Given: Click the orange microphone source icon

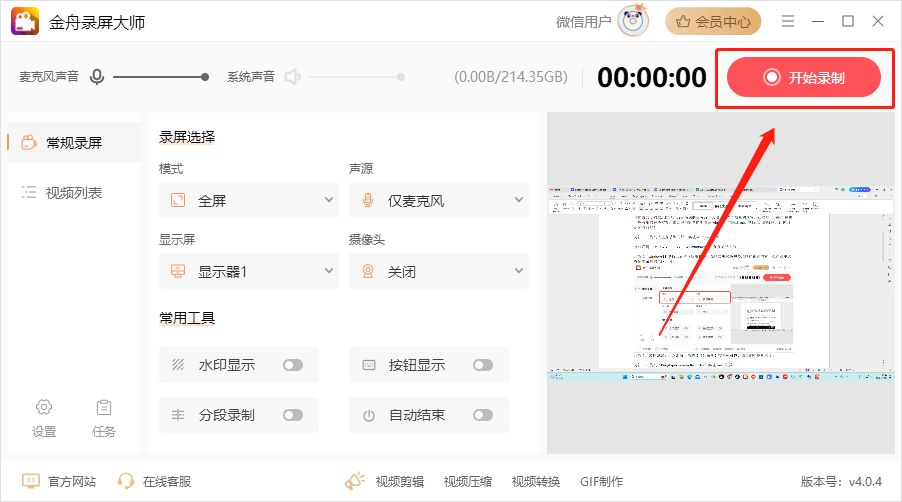Looking at the screenshot, I should (x=368, y=200).
